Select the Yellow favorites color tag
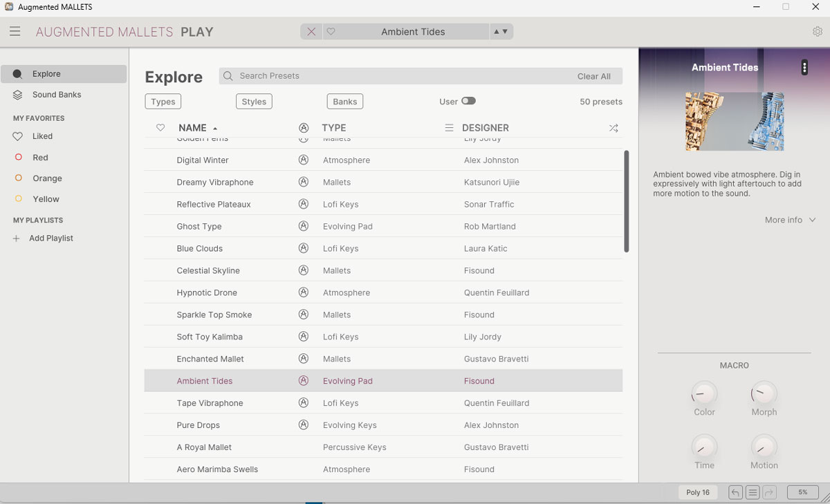 pyautogui.click(x=46, y=199)
